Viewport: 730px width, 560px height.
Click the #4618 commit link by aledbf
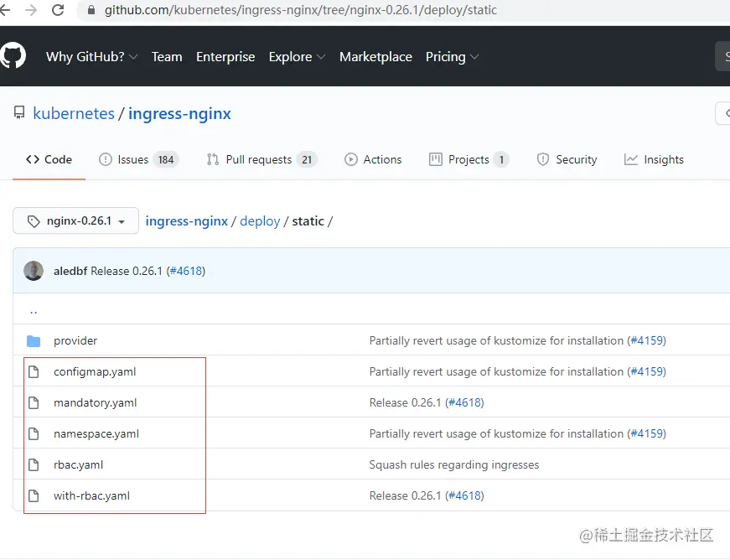point(186,271)
